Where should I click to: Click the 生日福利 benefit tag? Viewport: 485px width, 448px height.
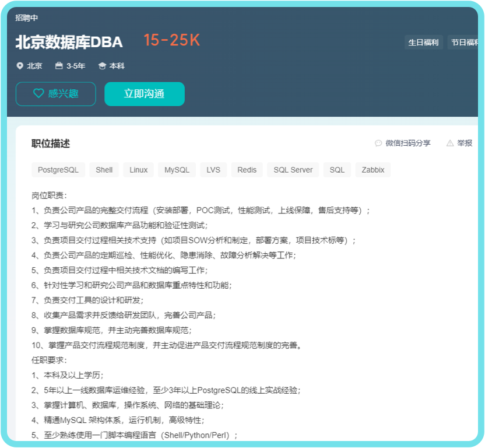pos(424,43)
